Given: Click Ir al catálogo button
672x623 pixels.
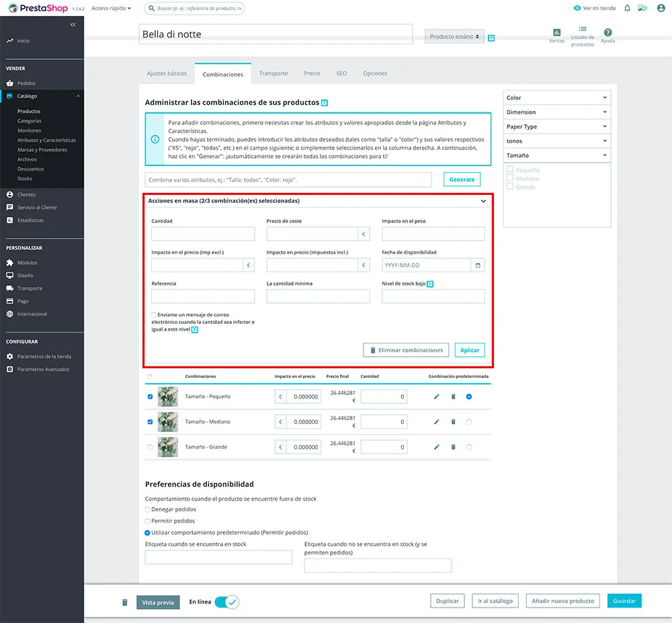Looking at the screenshot, I should 495,601.
